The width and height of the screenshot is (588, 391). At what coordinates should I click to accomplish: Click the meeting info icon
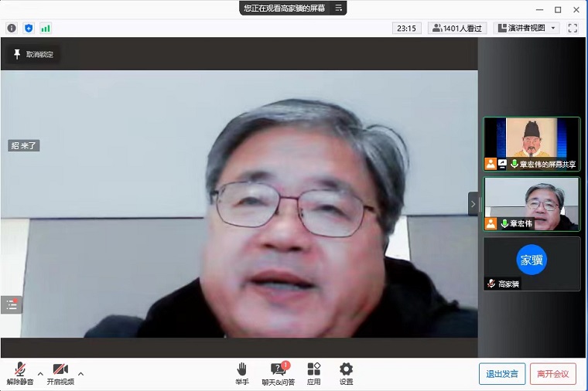click(12, 28)
